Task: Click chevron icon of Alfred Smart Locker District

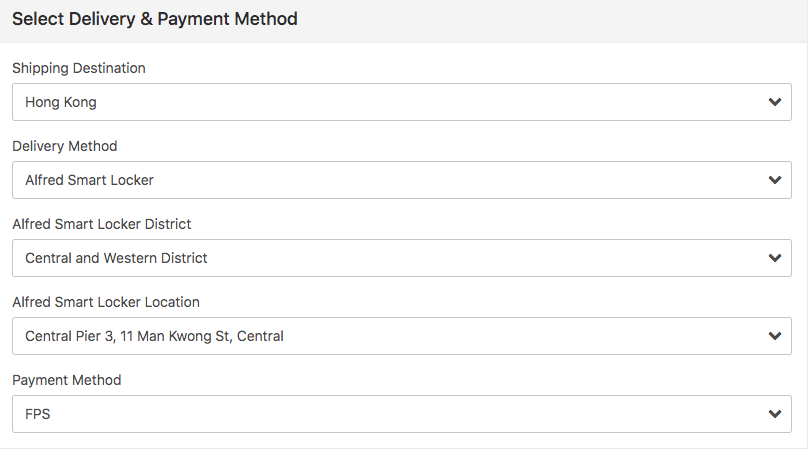Action: [774, 258]
